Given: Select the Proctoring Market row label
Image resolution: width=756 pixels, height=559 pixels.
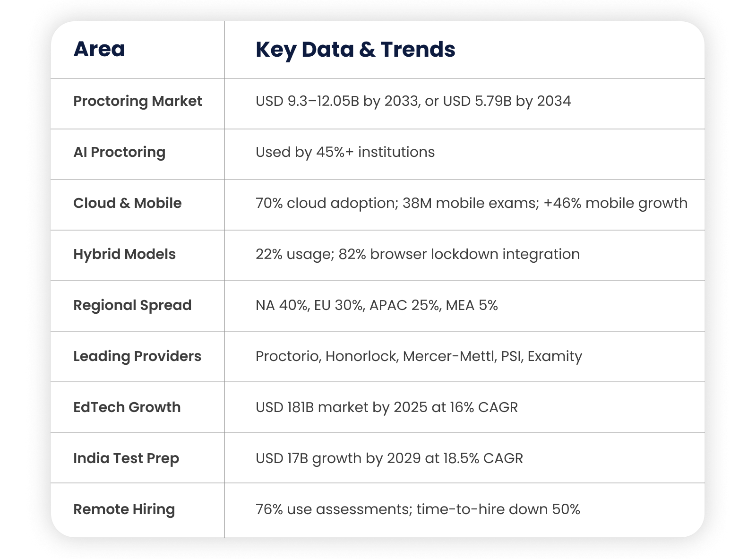Looking at the screenshot, I should pyautogui.click(x=137, y=101).
